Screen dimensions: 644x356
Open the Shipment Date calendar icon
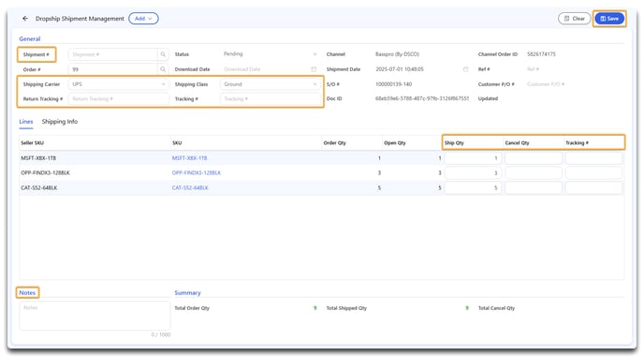[466, 69]
